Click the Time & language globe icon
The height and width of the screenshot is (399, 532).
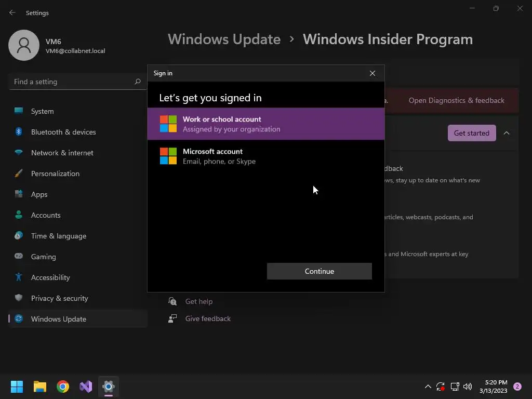point(19,235)
